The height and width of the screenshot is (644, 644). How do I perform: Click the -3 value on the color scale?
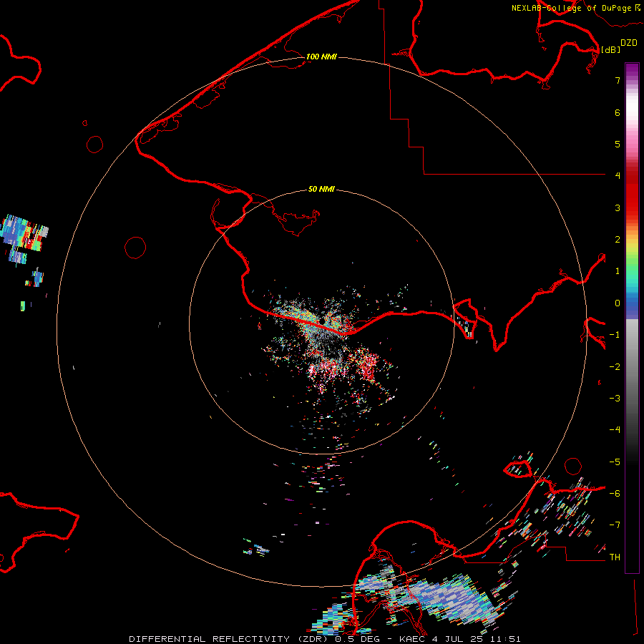point(615,399)
